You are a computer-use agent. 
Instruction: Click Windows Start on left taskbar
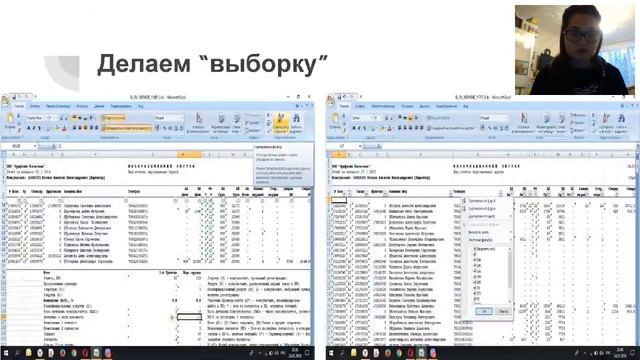6,353
